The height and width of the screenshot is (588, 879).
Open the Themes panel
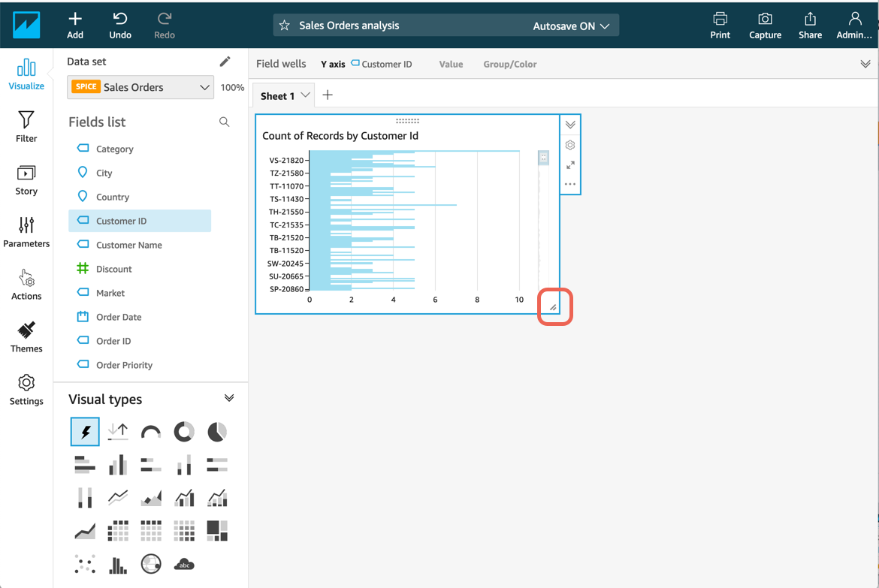26,337
